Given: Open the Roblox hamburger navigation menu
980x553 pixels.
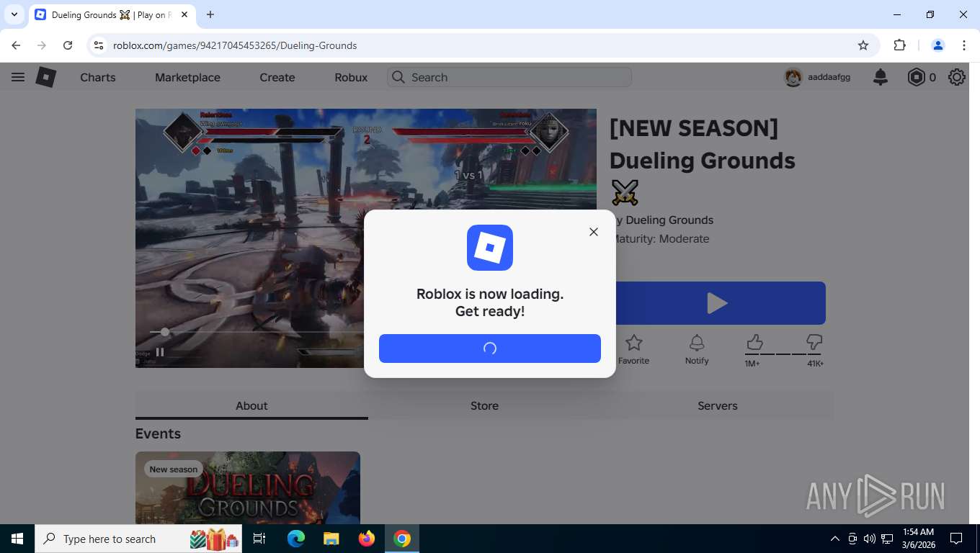Looking at the screenshot, I should 18,77.
